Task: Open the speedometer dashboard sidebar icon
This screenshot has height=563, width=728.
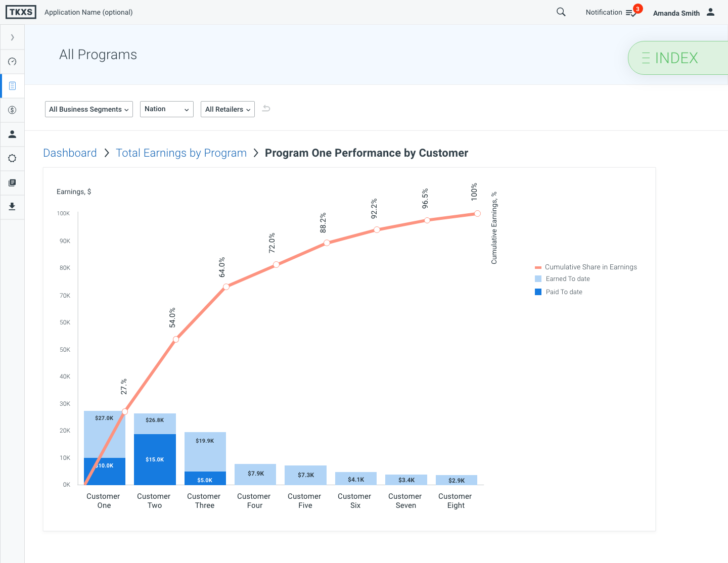Action: click(12, 62)
